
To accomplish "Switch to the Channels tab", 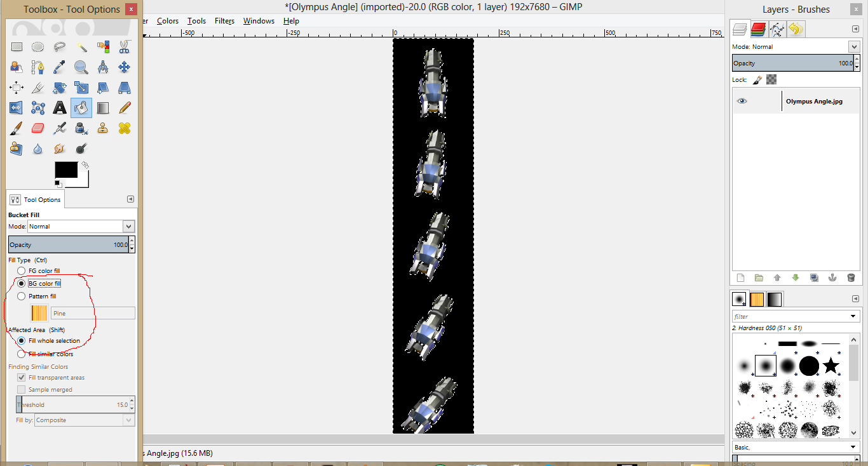I will (758, 29).
